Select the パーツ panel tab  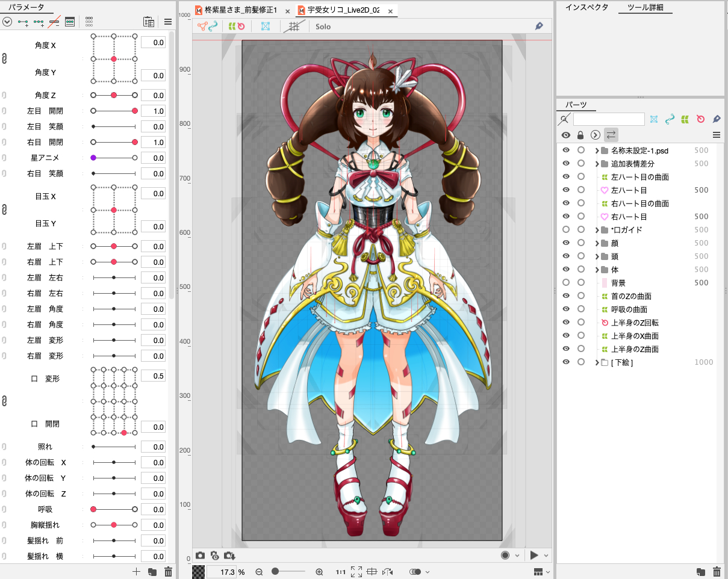pos(576,106)
